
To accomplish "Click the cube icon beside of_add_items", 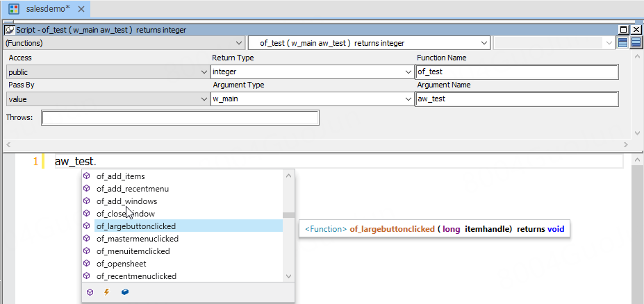I will point(87,176).
